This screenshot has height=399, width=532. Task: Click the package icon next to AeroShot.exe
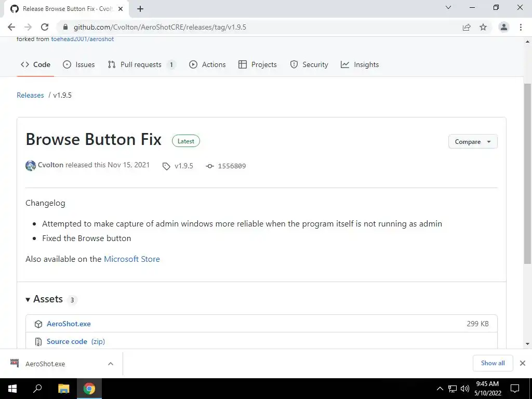point(38,324)
